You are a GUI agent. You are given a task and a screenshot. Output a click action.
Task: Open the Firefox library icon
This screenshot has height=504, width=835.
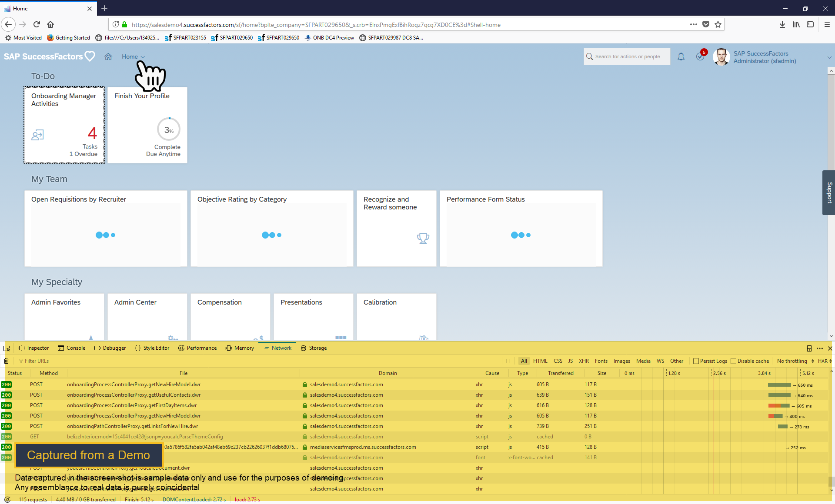796,24
